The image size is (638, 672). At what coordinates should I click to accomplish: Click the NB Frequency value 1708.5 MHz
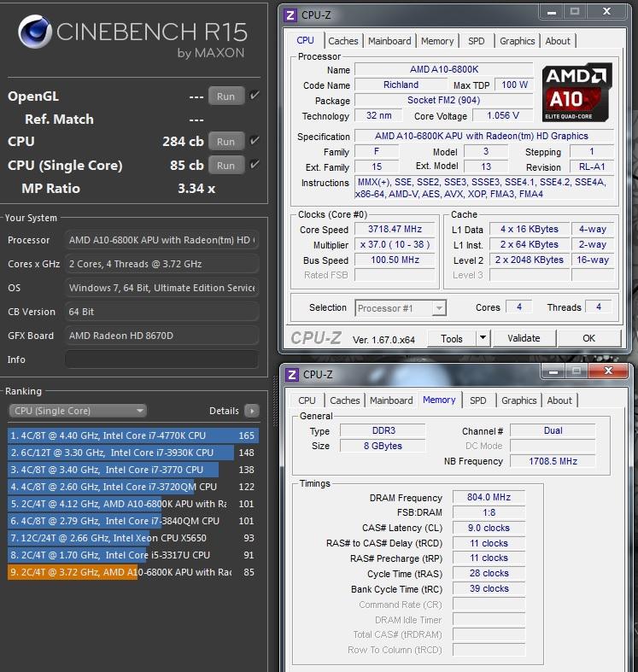[553, 461]
